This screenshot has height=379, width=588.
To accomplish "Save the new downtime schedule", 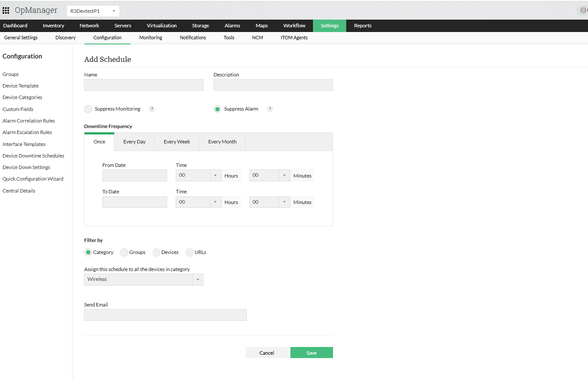I will point(311,353).
